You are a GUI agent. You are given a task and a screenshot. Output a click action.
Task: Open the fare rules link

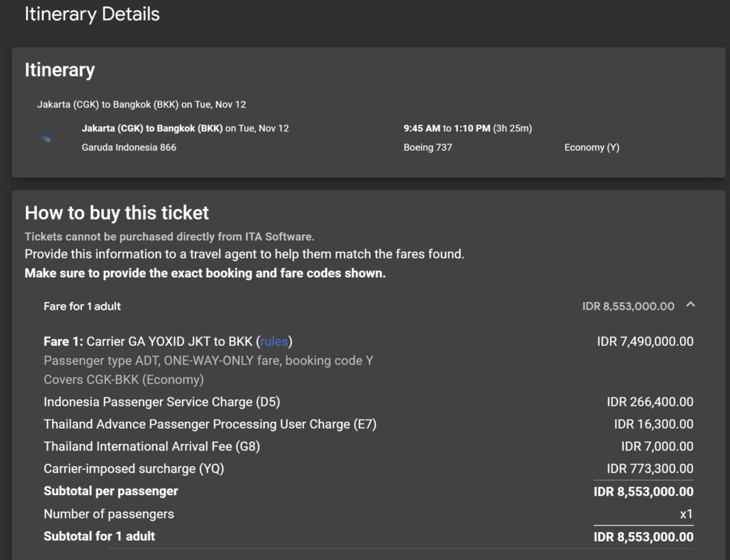point(274,341)
